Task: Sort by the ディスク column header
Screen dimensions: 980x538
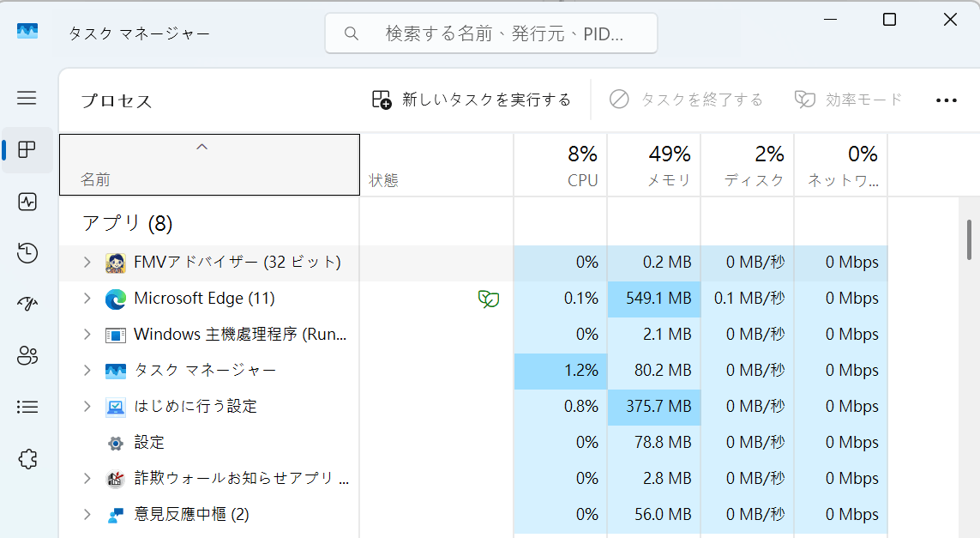Action: 748,165
